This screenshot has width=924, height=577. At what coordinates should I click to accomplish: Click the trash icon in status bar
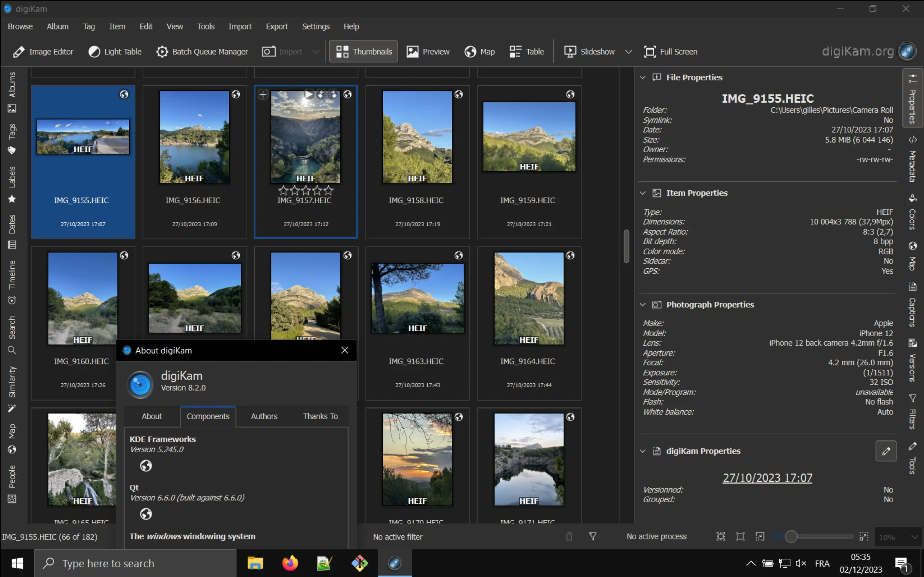569,537
